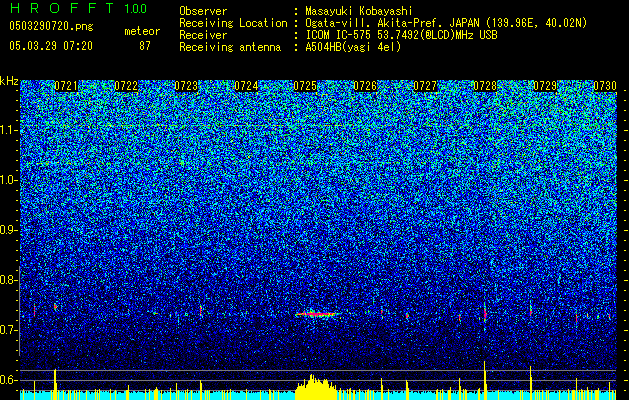Screen dimensions: 629x400
Task: Click the antenna value A504HB(yagi 4el)
Action: 353,47
